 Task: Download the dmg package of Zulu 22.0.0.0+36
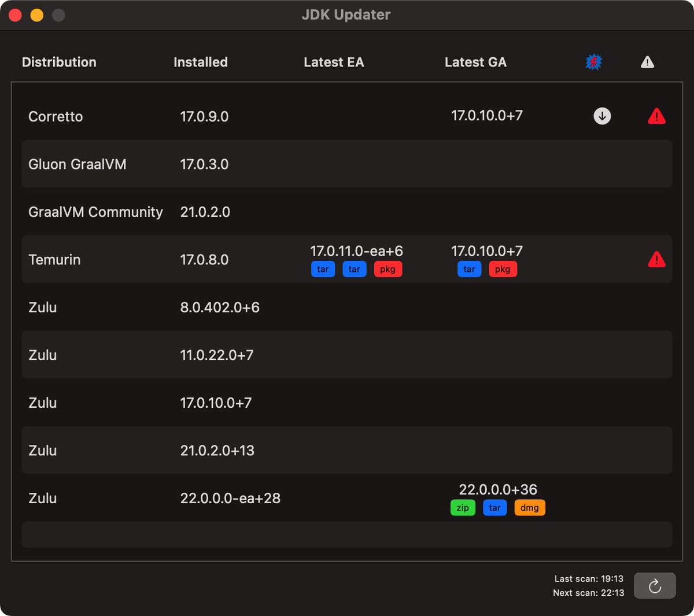click(x=529, y=508)
